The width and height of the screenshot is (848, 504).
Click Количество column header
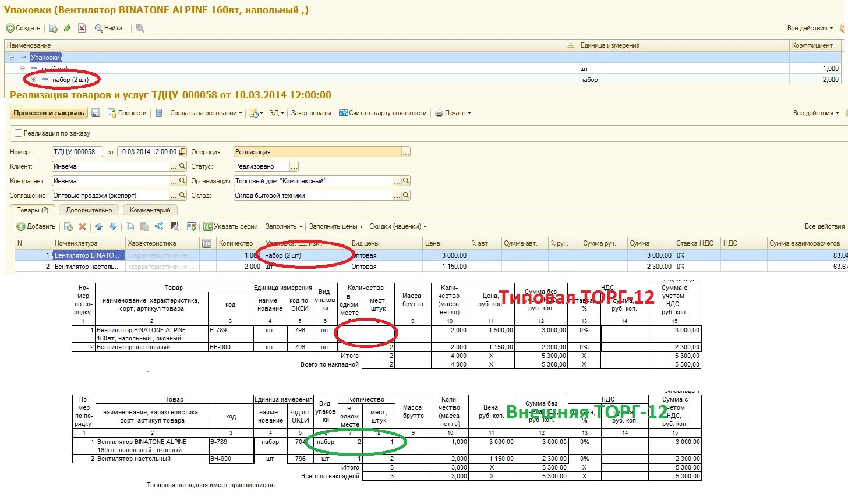point(239,243)
